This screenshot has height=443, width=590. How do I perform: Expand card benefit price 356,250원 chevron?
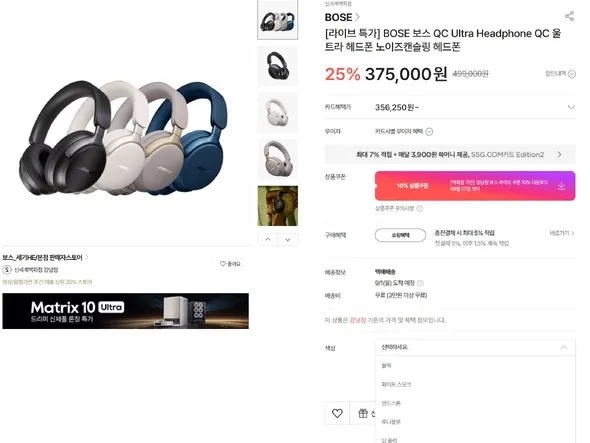(571, 107)
